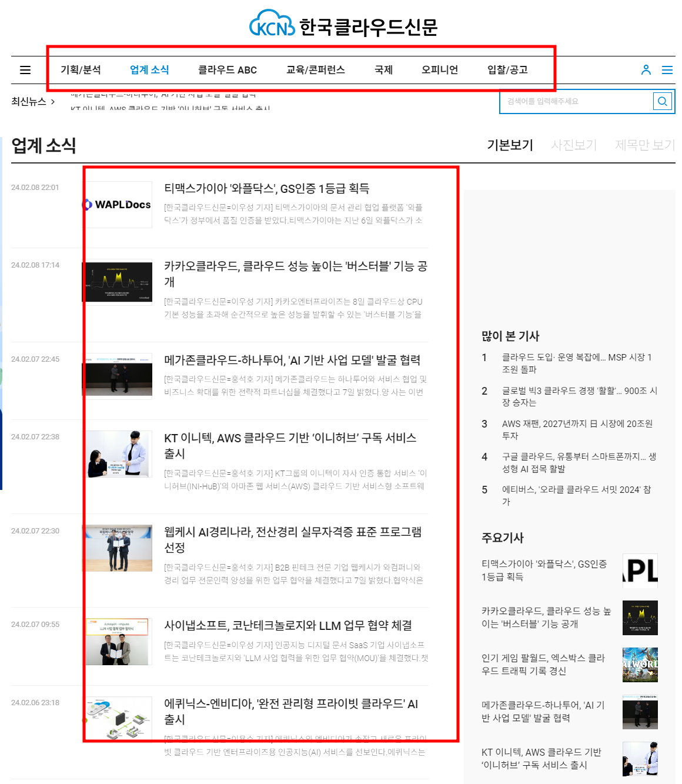Switch to 기본보기 view tab
This screenshot has height=784, width=682.
[x=510, y=145]
